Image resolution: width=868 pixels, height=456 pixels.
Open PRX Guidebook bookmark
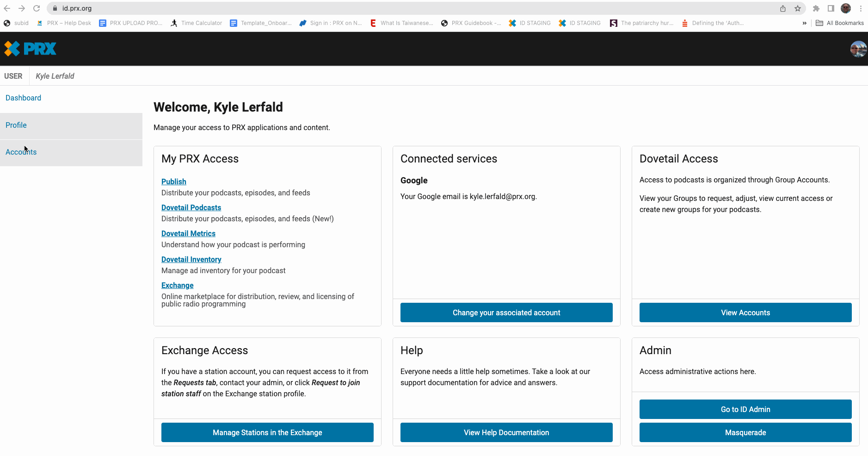click(x=471, y=23)
